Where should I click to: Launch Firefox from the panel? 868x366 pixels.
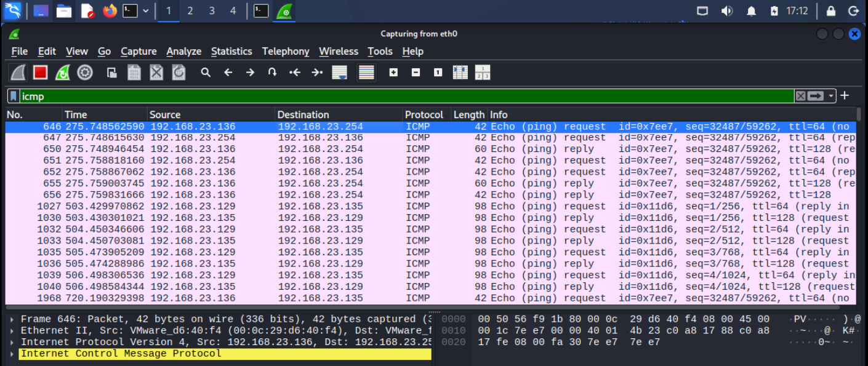pos(110,10)
